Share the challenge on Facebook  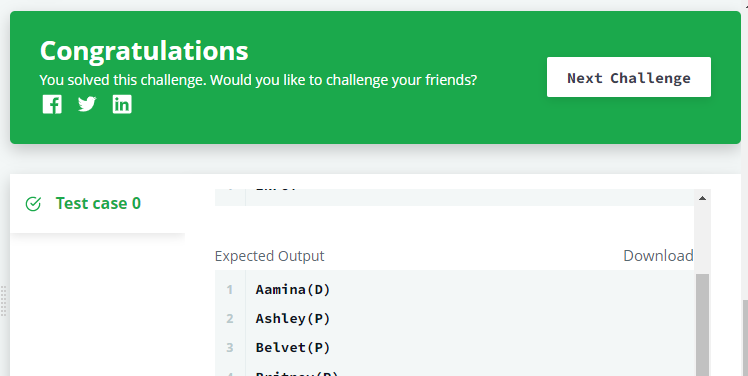click(x=52, y=104)
